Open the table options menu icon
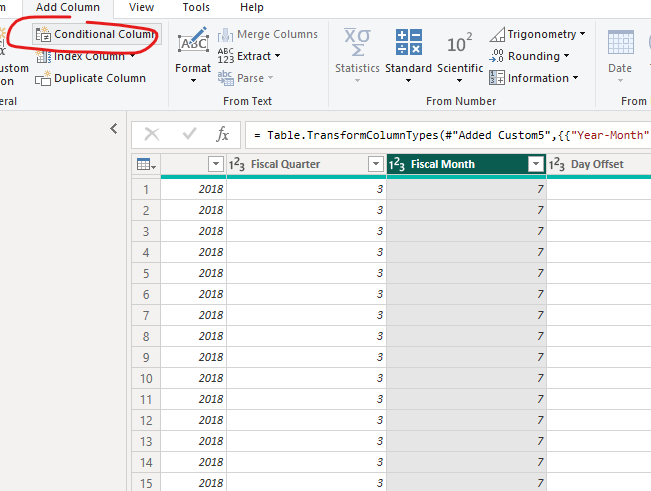651x491 pixels. pyautogui.click(x=146, y=164)
